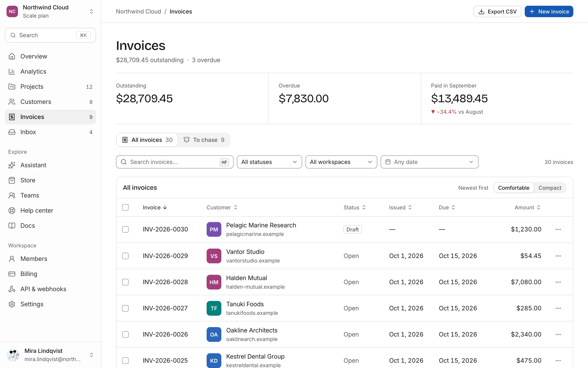
Task: Open Help center lifebuoy icon
Action: 12,210
